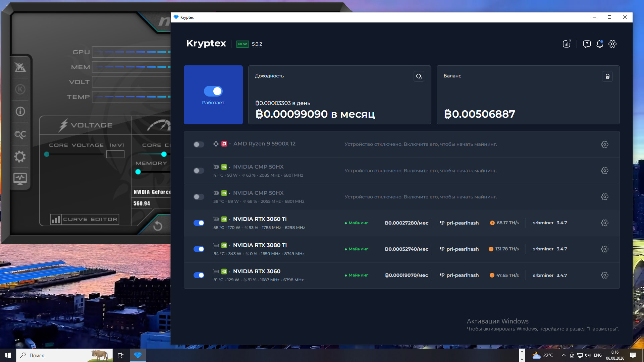Click the ENG language indicator in taskbar
Image resolution: width=644 pixels, height=362 pixels.
coord(598,355)
